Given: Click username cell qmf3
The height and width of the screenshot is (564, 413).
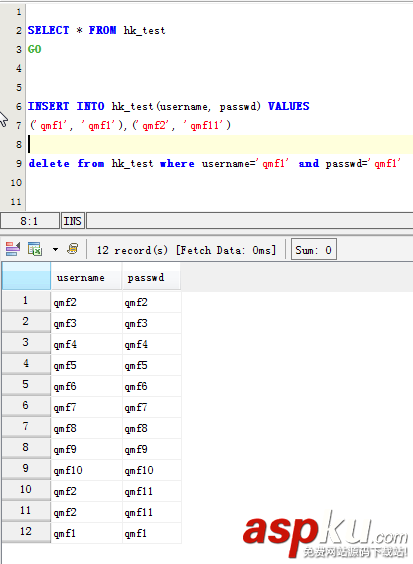Looking at the screenshot, I should [86, 323].
